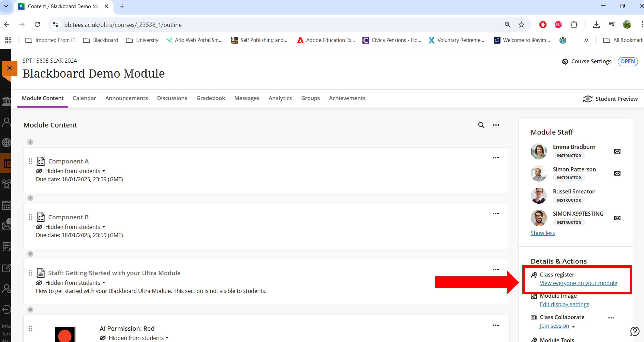This screenshot has height=342, width=644.
Task: Toggle the OPEN course status badge
Action: click(627, 61)
